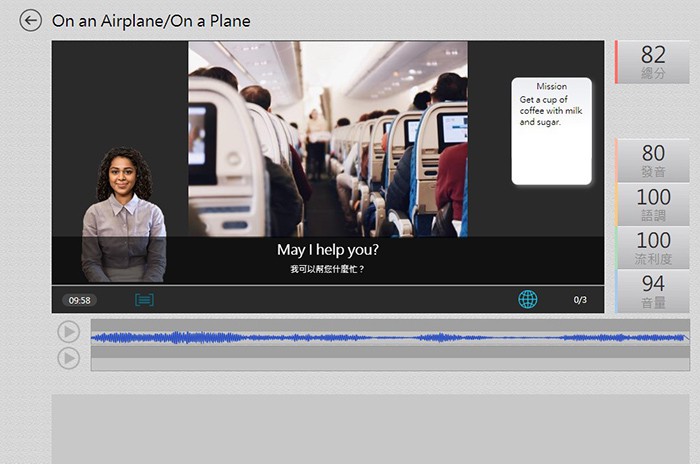Open the Mission card
This screenshot has height=464, width=700.
pyautogui.click(x=551, y=131)
